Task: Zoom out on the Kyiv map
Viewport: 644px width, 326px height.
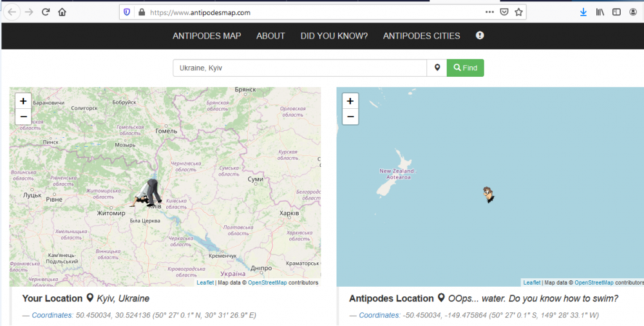Action: tap(23, 117)
